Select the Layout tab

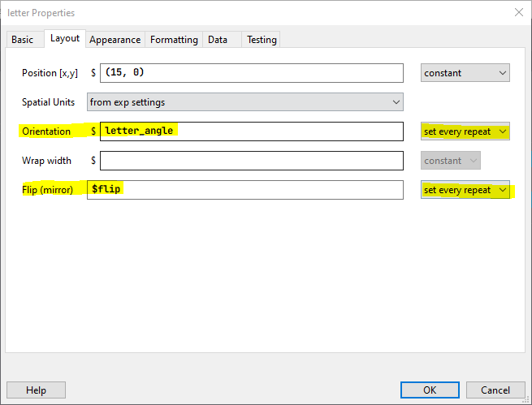tap(64, 39)
